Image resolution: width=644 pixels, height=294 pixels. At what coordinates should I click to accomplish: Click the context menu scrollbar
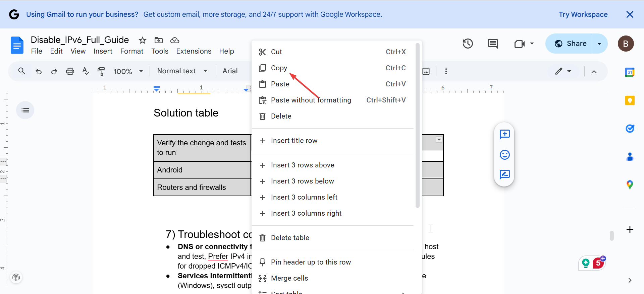[x=418, y=126]
